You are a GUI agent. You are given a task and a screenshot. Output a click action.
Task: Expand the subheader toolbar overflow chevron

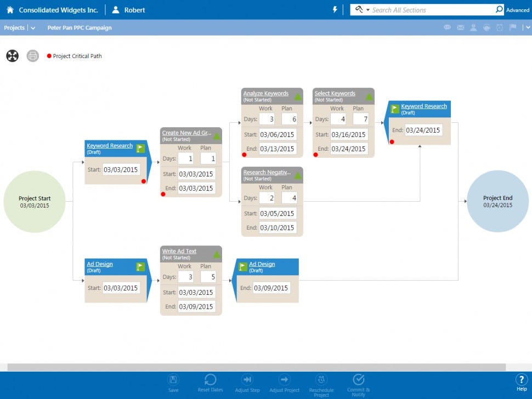click(528, 28)
